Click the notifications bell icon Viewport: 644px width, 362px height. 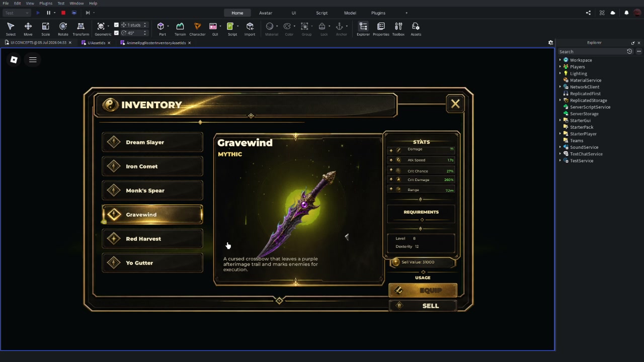[x=626, y=13]
